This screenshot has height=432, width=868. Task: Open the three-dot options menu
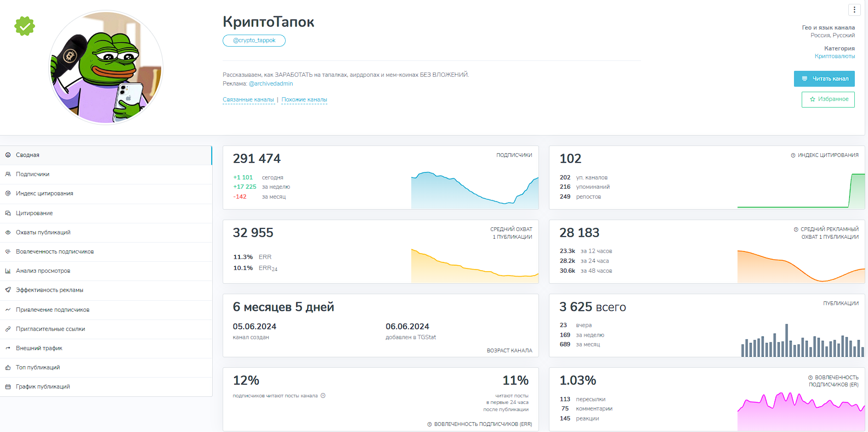854,9
